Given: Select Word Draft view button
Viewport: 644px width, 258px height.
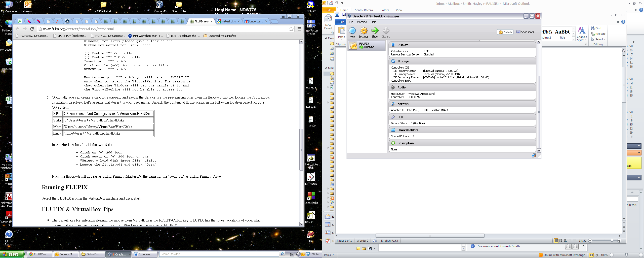Looking at the screenshot, I should point(575,241).
